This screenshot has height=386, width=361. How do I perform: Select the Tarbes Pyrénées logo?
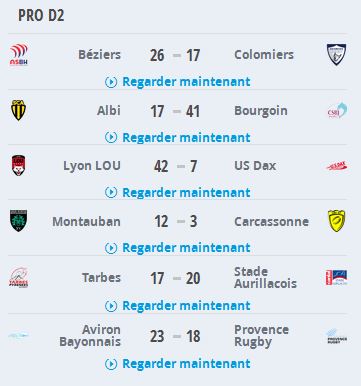click(x=19, y=277)
